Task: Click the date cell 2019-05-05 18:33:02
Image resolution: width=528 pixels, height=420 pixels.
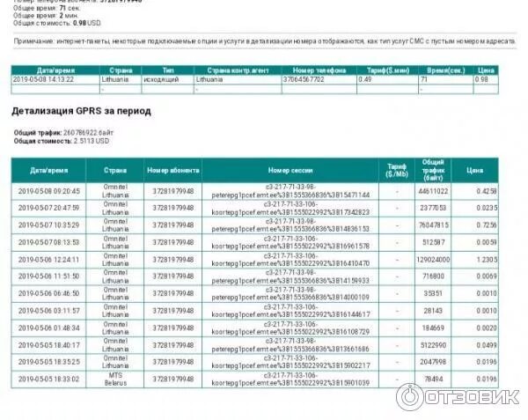Action: [48, 379]
